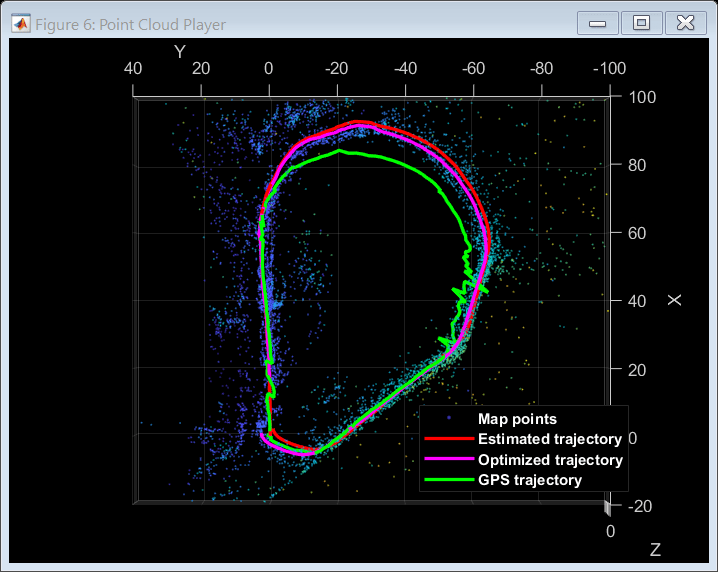Image resolution: width=718 pixels, height=572 pixels.
Task: Click the green line sample in legend
Action: click(449, 480)
